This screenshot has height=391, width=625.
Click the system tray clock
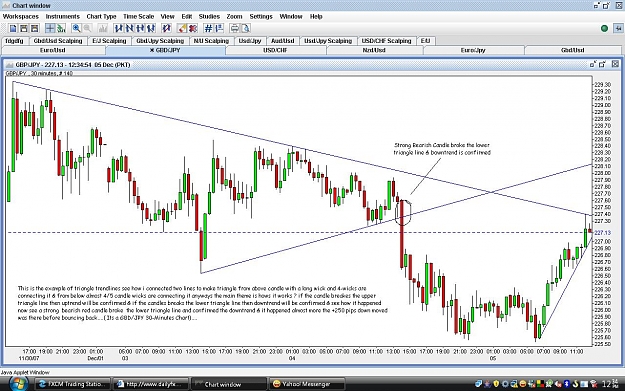click(609, 384)
